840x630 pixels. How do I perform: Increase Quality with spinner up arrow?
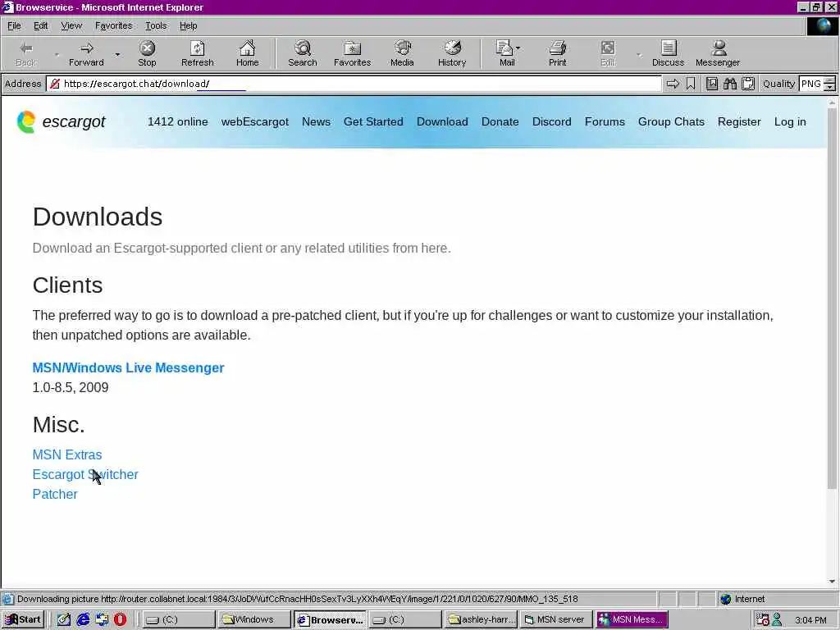click(x=830, y=80)
